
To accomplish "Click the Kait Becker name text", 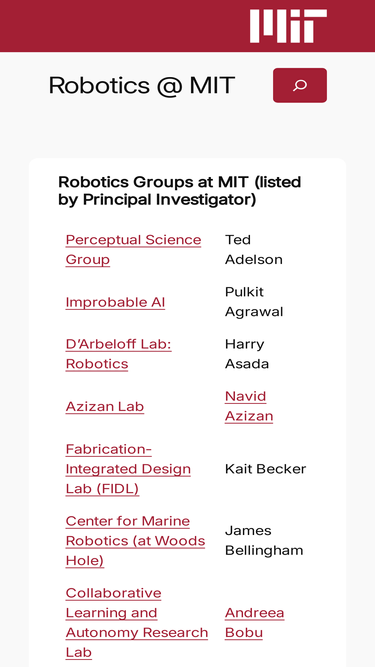I will [265, 469].
